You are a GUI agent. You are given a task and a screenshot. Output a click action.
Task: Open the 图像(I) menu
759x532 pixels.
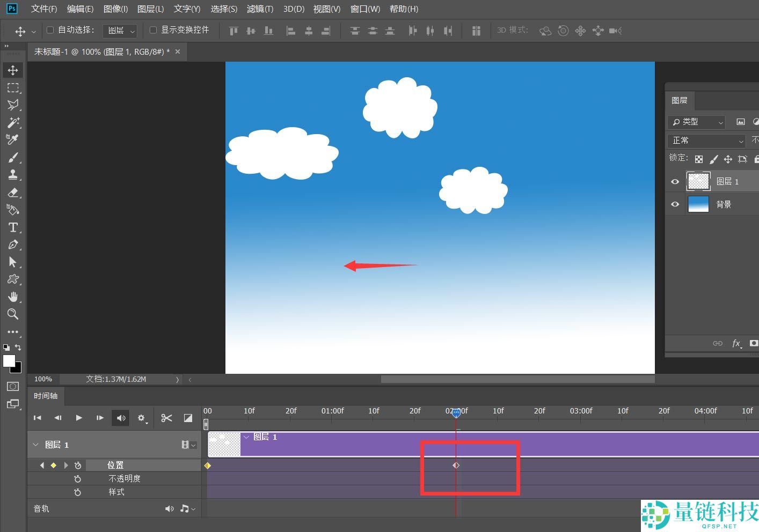click(115, 9)
